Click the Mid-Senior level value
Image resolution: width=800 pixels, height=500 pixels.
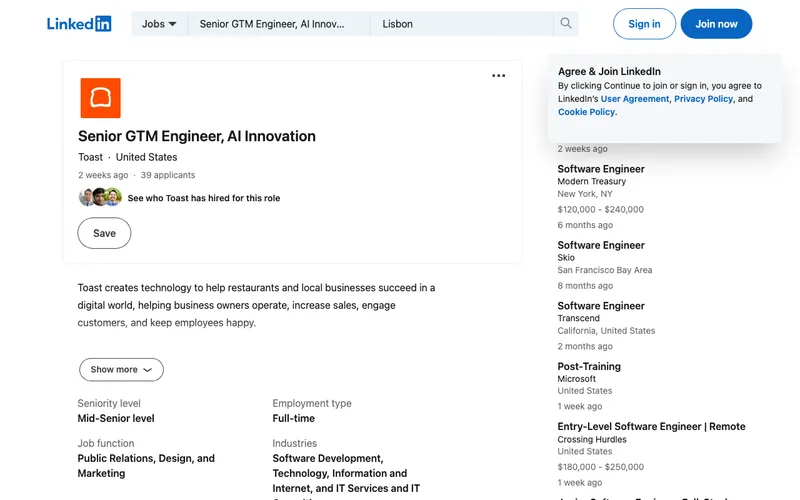coord(116,418)
